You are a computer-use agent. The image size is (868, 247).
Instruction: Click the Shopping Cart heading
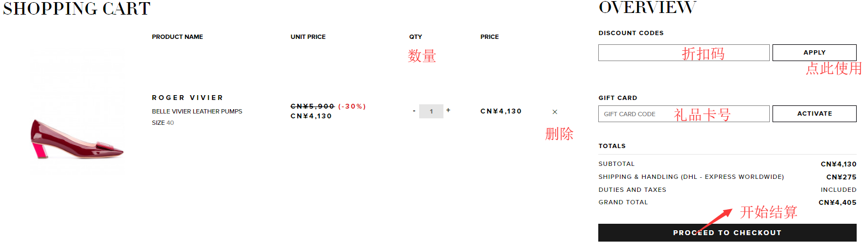coord(77,9)
